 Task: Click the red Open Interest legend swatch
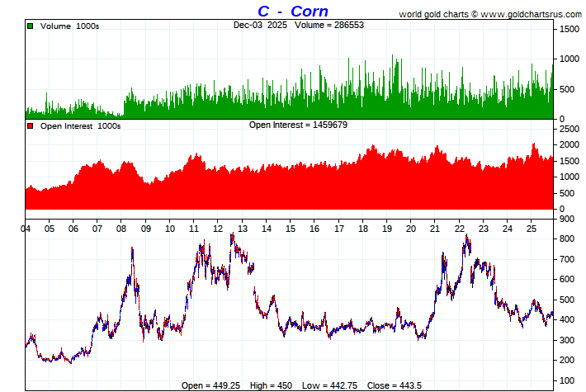[31, 126]
